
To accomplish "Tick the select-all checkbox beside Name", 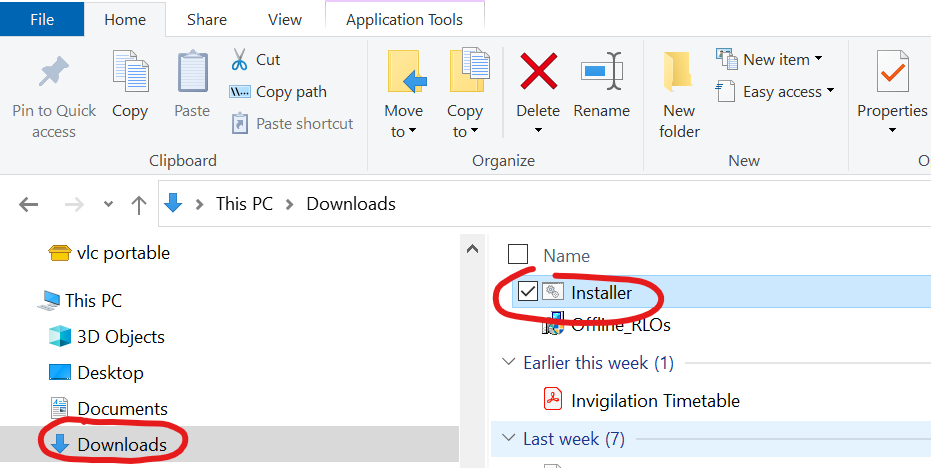I will coord(518,256).
